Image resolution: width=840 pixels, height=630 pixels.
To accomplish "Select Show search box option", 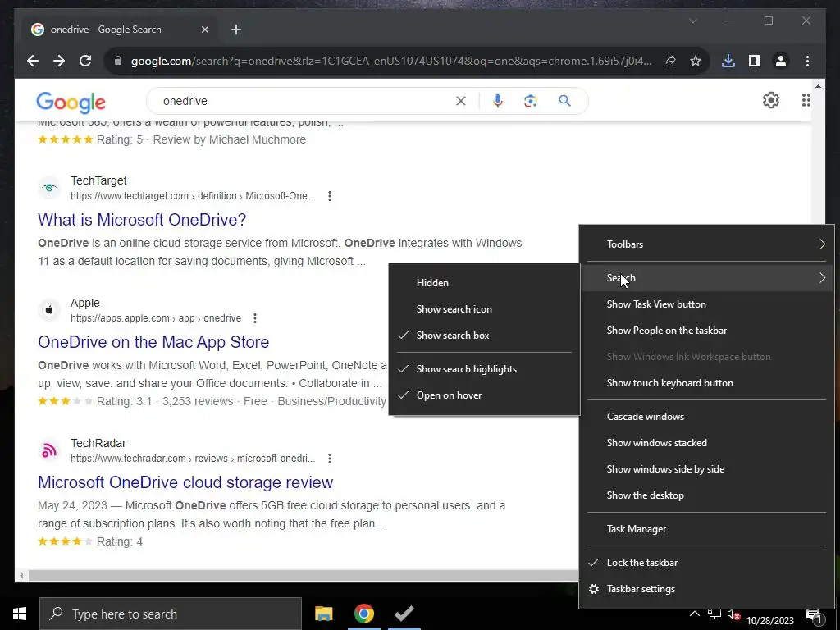I will [x=484, y=336].
